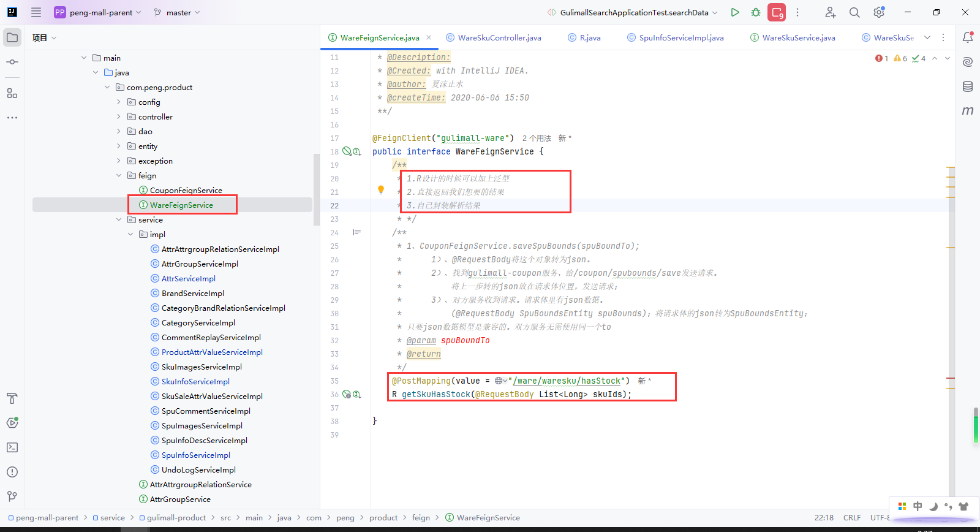
Task: Switch to R.java tab
Action: tap(584, 37)
